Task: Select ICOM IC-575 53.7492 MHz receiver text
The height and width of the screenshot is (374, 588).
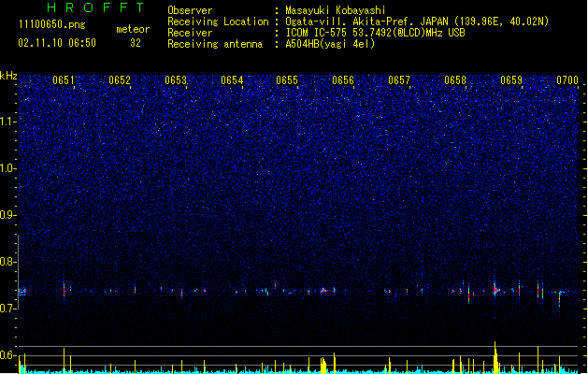Action: [x=375, y=33]
